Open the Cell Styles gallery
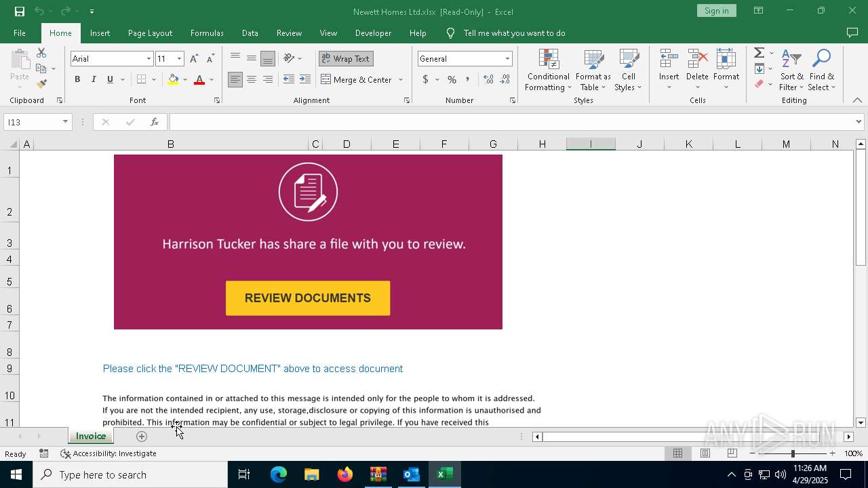Viewport: 868px width, 488px height. click(x=628, y=70)
